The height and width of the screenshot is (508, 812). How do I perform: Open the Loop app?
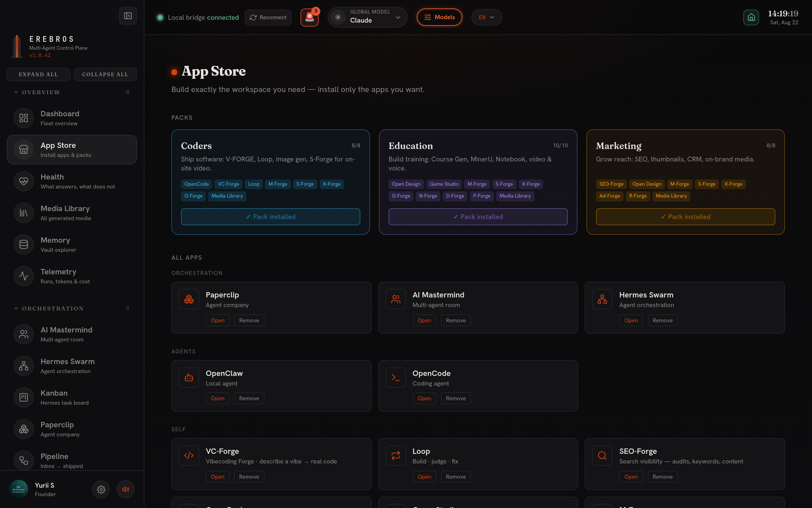click(424, 477)
